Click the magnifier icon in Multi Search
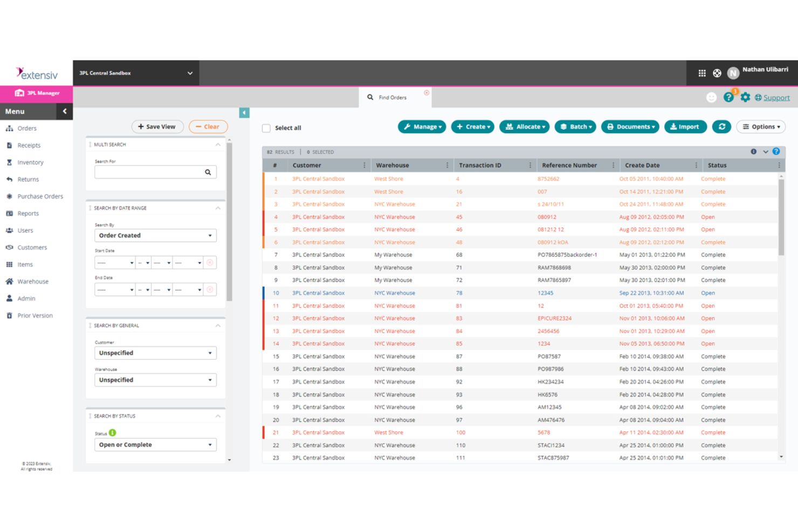 pos(208,172)
